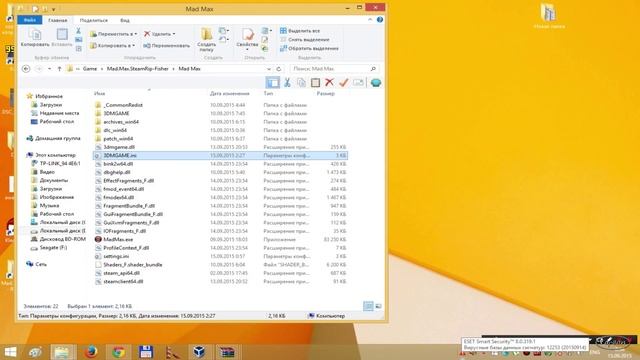
Task: Select the settings.ini file
Action: pyautogui.click(x=116, y=256)
